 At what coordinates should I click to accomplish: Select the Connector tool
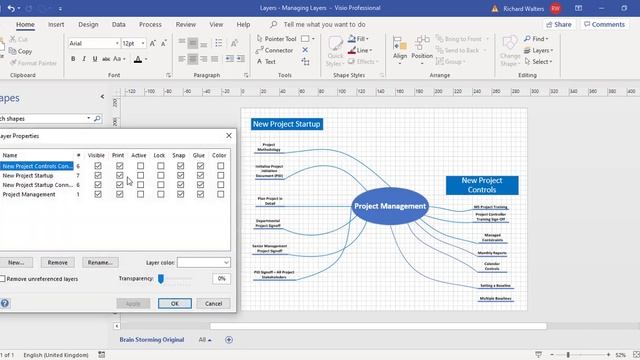[x=274, y=50]
